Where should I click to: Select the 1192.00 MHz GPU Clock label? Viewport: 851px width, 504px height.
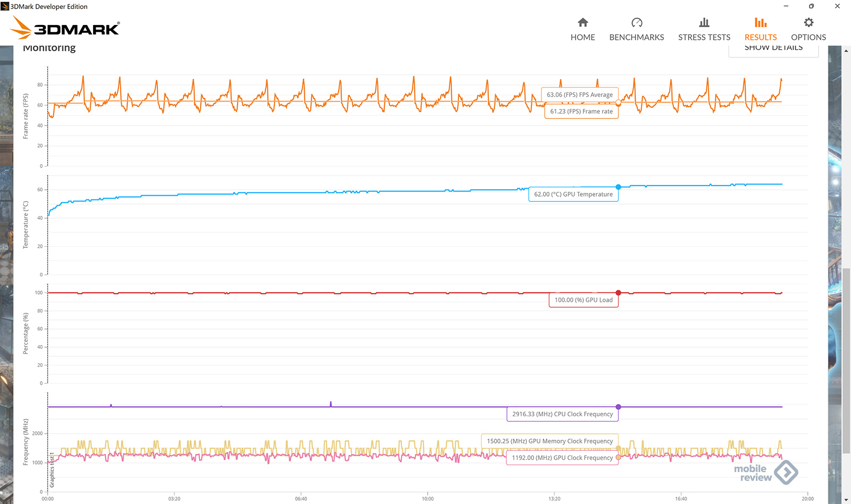pyautogui.click(x=562, y=458)
